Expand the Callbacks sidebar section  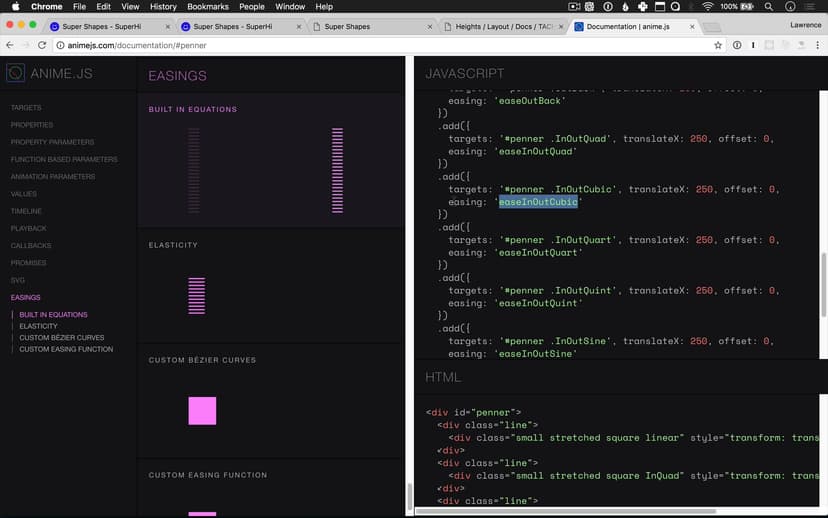31,245
